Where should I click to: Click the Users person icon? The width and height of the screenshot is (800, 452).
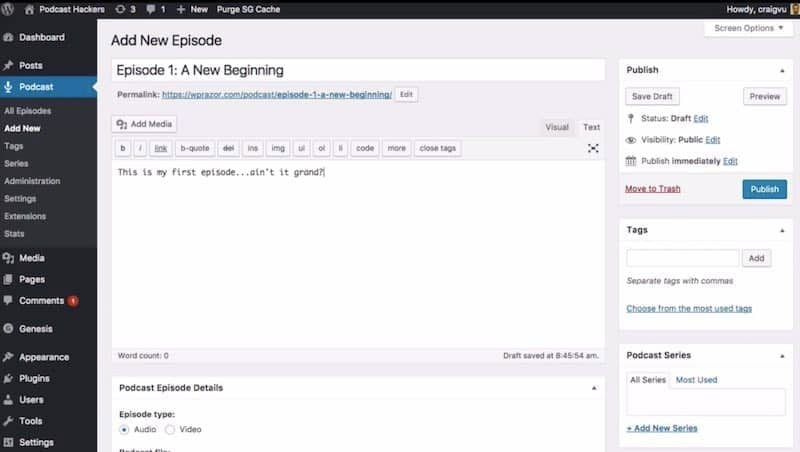(x=8, y=400)
